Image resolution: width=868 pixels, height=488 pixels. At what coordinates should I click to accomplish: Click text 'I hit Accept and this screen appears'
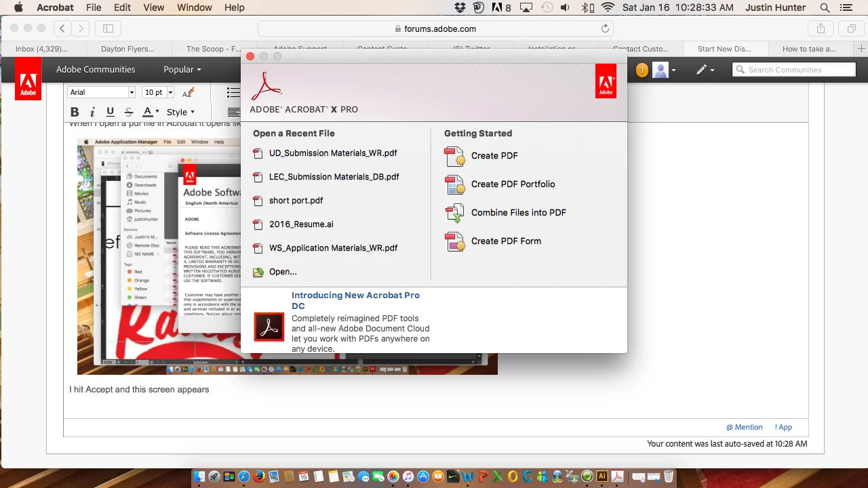pos(139,390)
